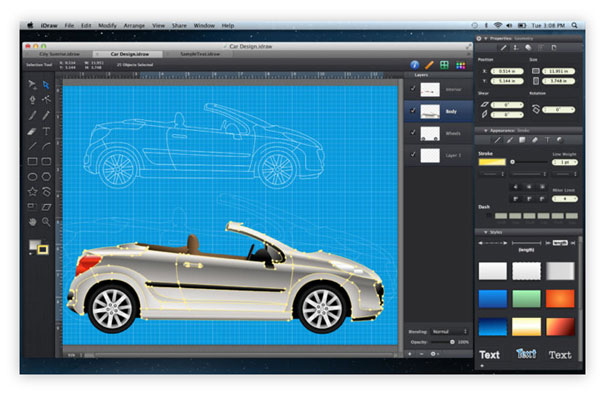Click the X position input field
Viewport: 600px width, 394px height.
507,71
